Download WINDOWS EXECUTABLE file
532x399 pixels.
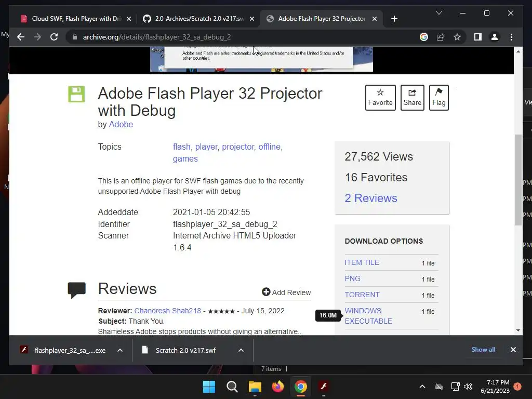point(368,316)
